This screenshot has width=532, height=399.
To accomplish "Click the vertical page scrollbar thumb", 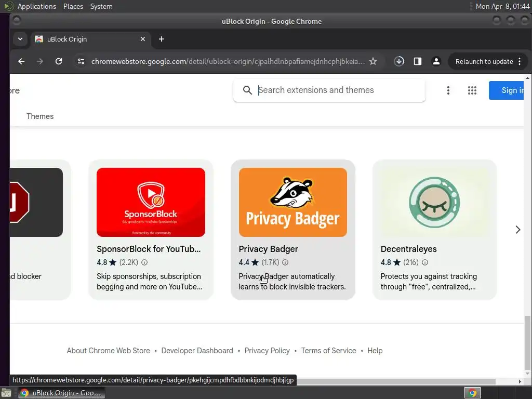I will tap(527, 343).
